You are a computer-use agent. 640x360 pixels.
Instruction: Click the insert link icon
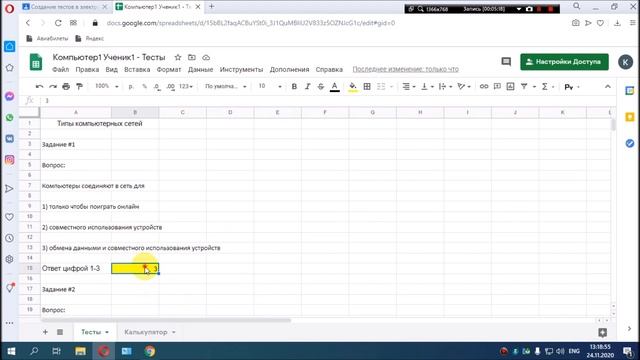point(484,87)
